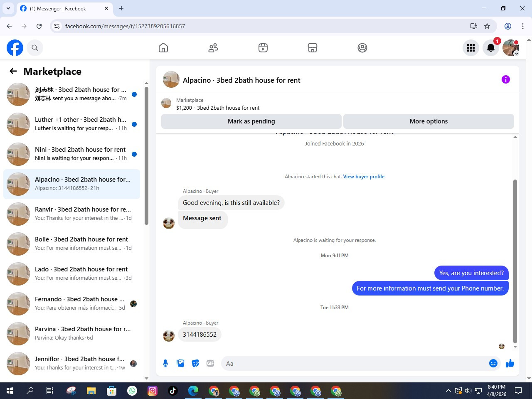Click the 3144186552 message bubble
532x399 pixels.
(x=199, y=335)
